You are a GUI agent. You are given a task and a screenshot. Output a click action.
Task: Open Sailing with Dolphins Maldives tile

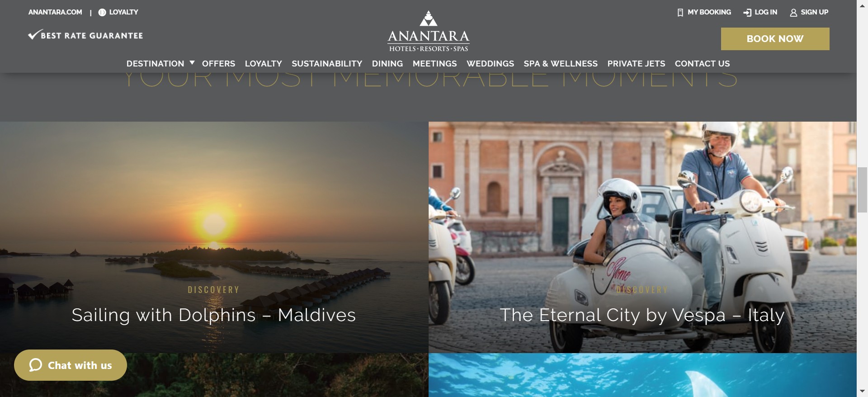(214, 237)
